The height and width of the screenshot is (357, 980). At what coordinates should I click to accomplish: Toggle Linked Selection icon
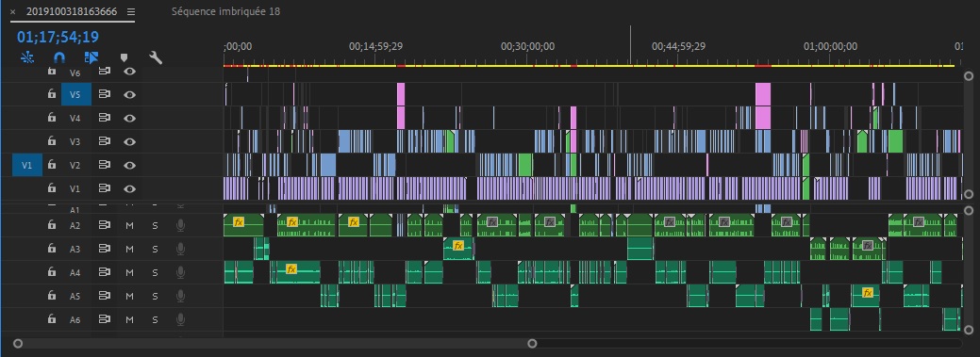click(91, 58)
